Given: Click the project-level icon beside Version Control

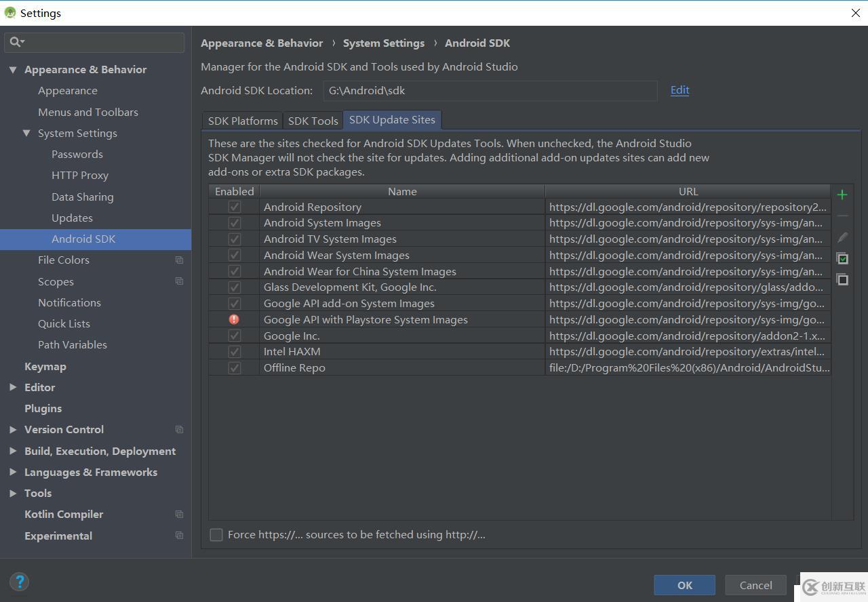Looking at the screenshot, I should pyautogui.click(x=179, y=429).
